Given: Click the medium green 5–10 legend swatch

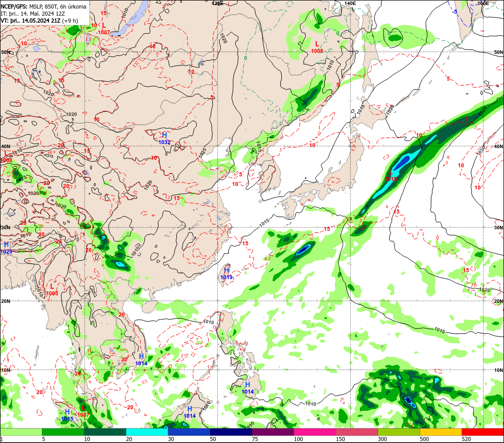Looking at the screenshot, I should coord(63,432).
